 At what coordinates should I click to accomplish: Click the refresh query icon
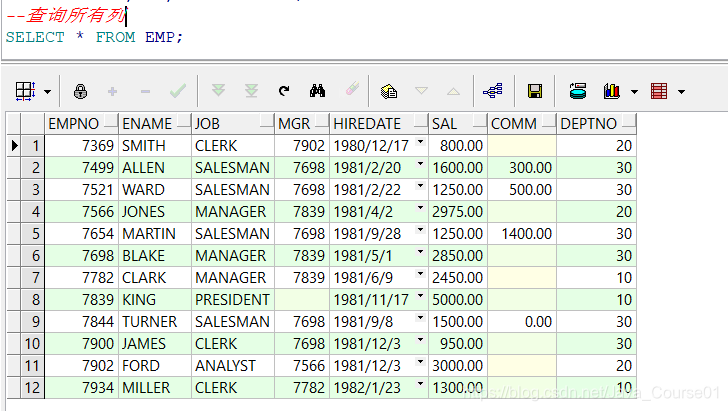pyautogui.click(x=284, y=91)
